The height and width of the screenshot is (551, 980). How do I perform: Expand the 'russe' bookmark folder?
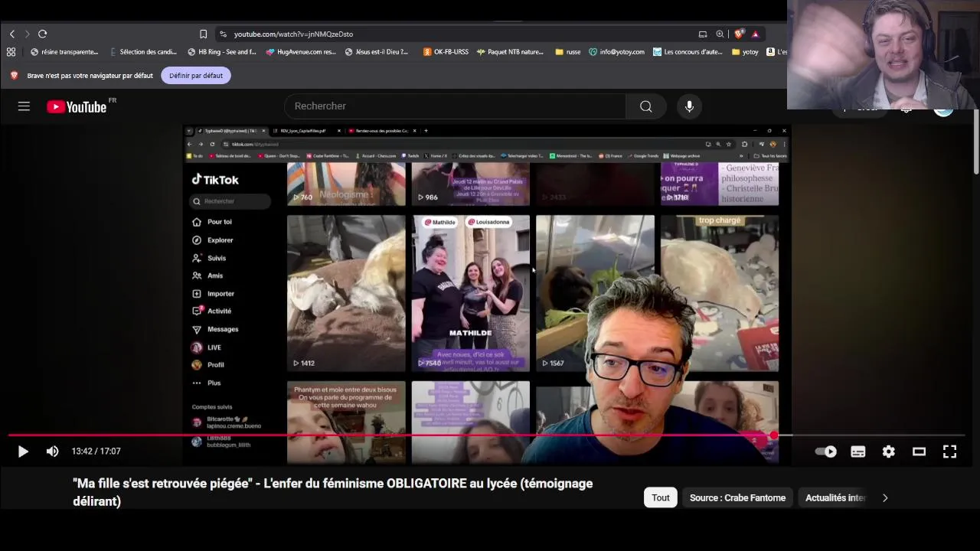(568, 52)
